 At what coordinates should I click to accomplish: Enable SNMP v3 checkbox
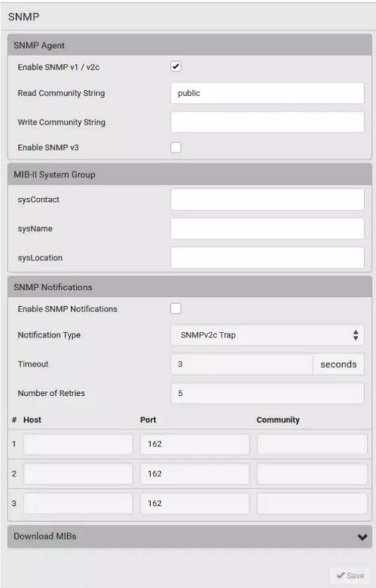pos(176,147)
